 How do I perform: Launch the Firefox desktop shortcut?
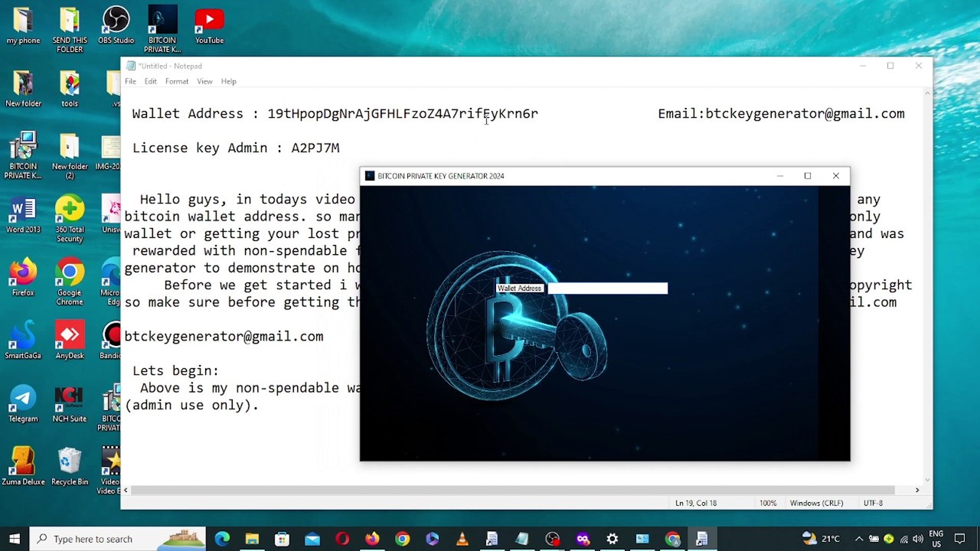coord(23,278)
